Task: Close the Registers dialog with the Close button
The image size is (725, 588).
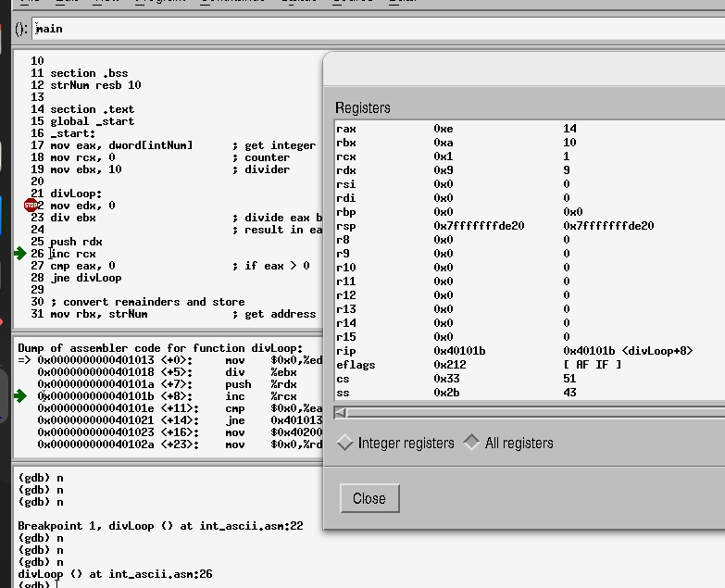Action: coord(369,498)
